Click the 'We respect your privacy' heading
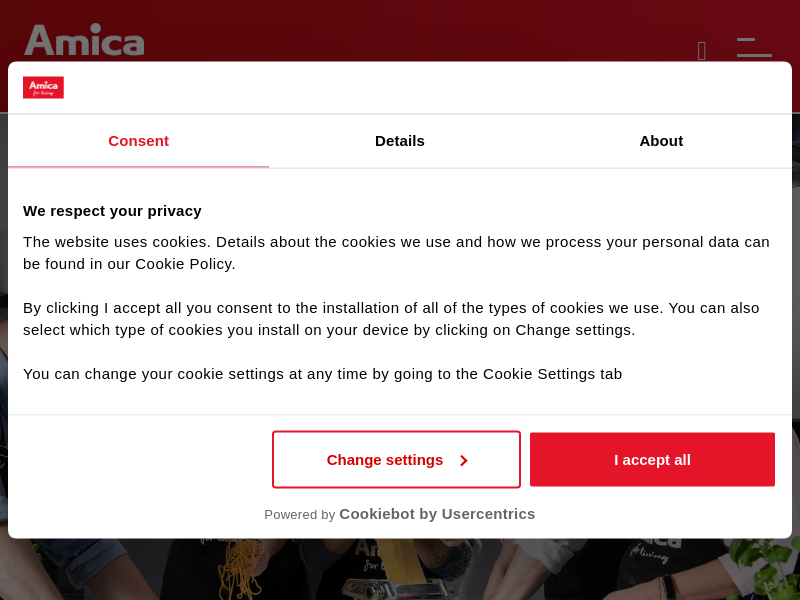800x600 pixels. (x=112, y=211)
